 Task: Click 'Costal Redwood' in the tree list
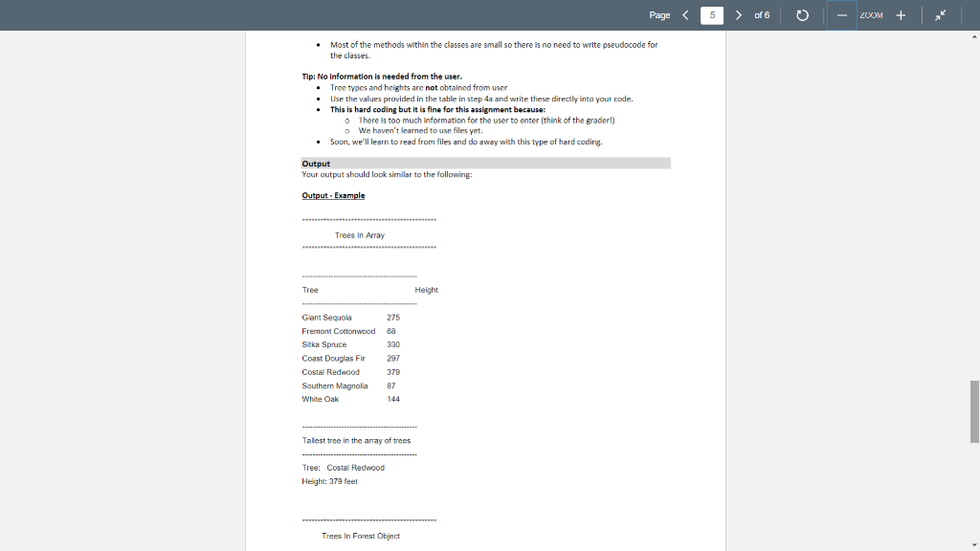(330, 372)
